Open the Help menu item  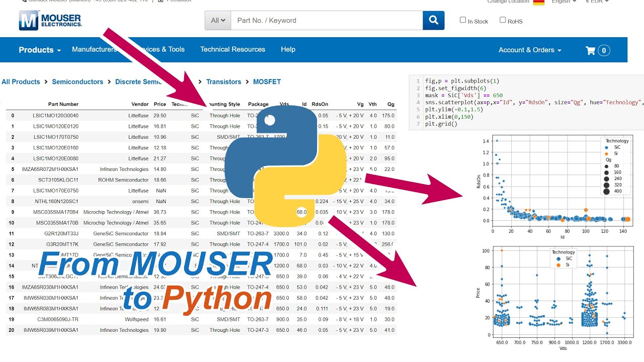pyautogui.click(x=288, y=49)
